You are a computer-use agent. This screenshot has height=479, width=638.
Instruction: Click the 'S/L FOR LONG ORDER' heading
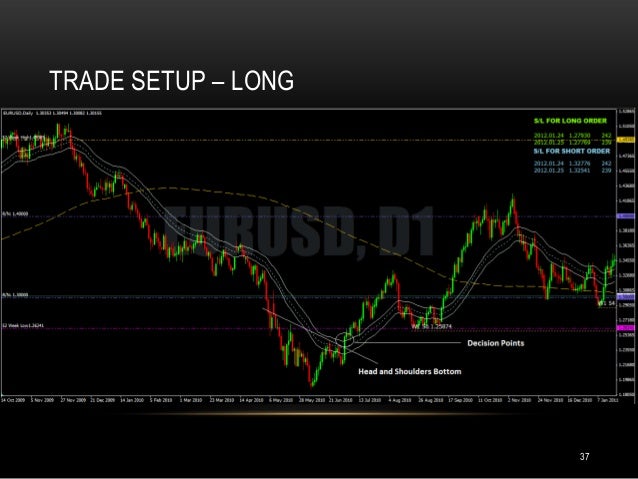coord(570,121)
